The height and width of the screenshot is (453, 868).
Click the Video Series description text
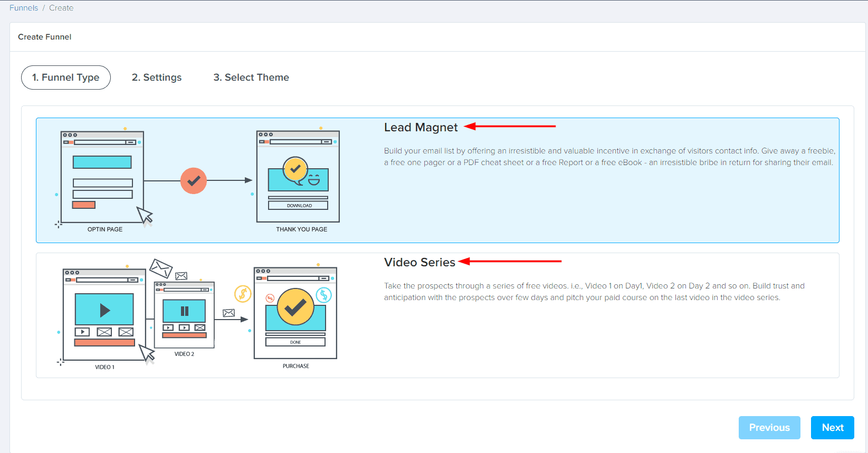coord(594,292)
